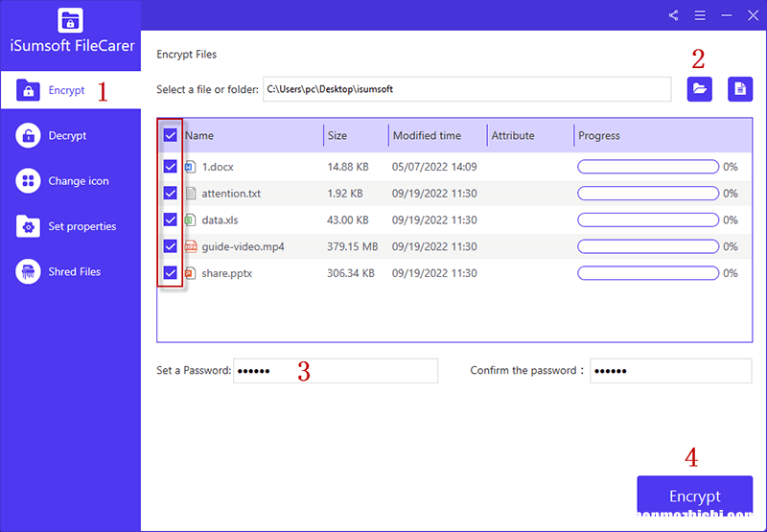The height and width of the screenshot is (532, 767).
Task: Switch to the Encrypt section
Action: [70, 90]
